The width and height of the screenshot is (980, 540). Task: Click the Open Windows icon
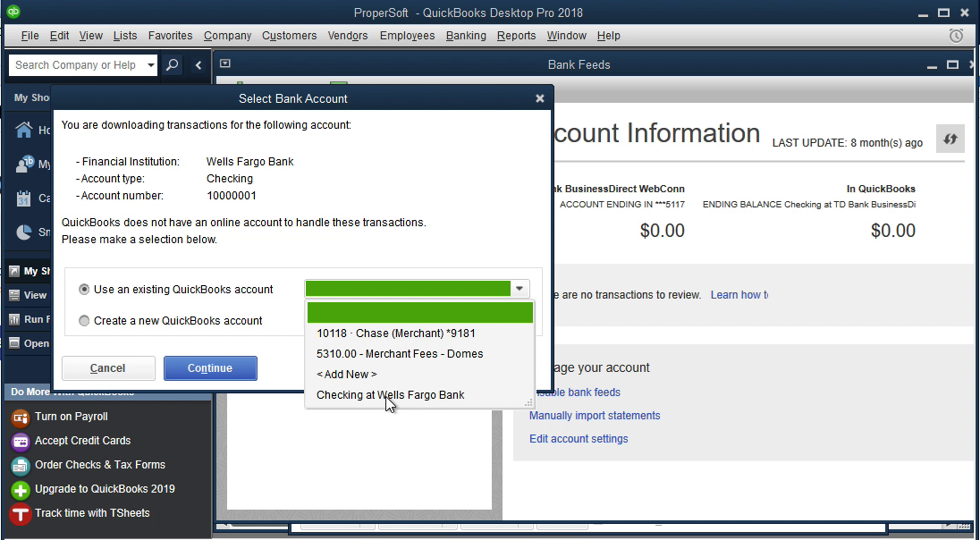coord(14,343)
